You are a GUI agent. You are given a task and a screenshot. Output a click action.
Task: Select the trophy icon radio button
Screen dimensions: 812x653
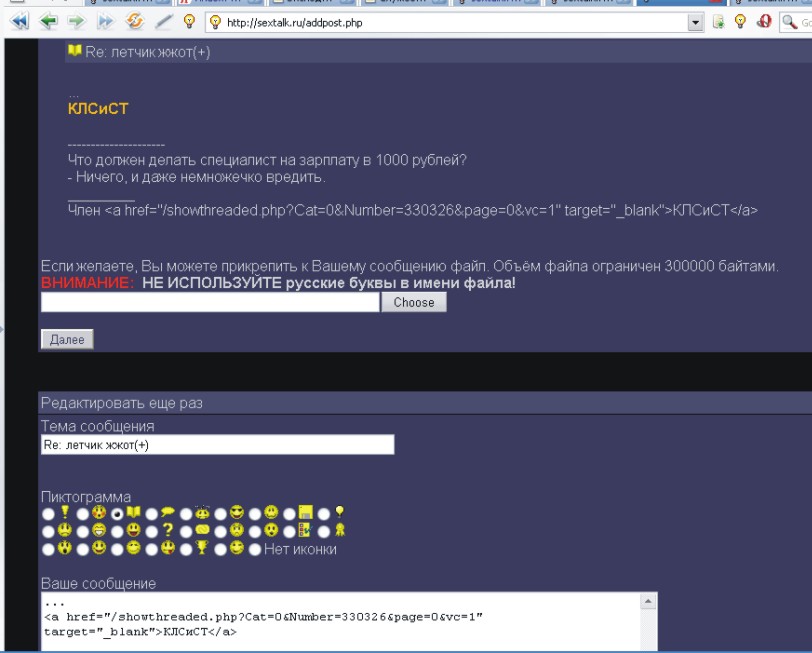click(186, 549)
